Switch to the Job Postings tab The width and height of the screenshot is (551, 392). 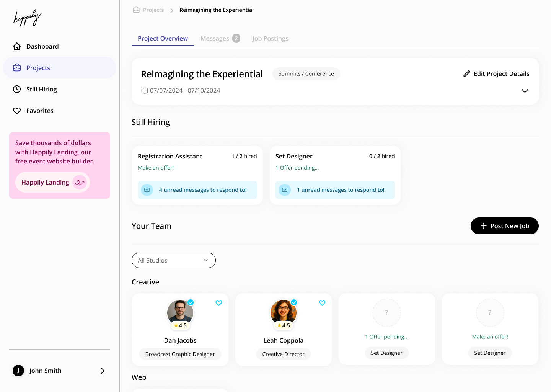click(270, 38)
